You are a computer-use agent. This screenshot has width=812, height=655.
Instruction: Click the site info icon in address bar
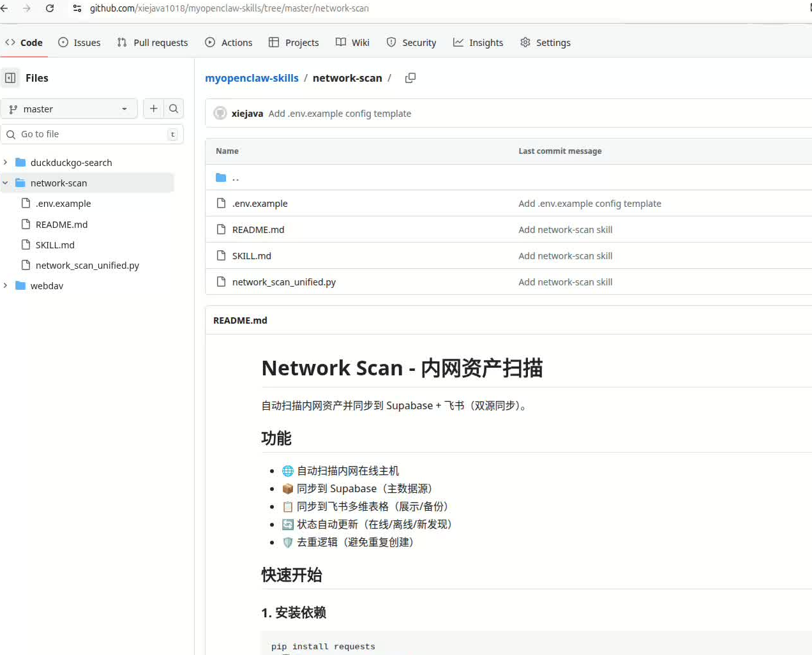(77, 9)
